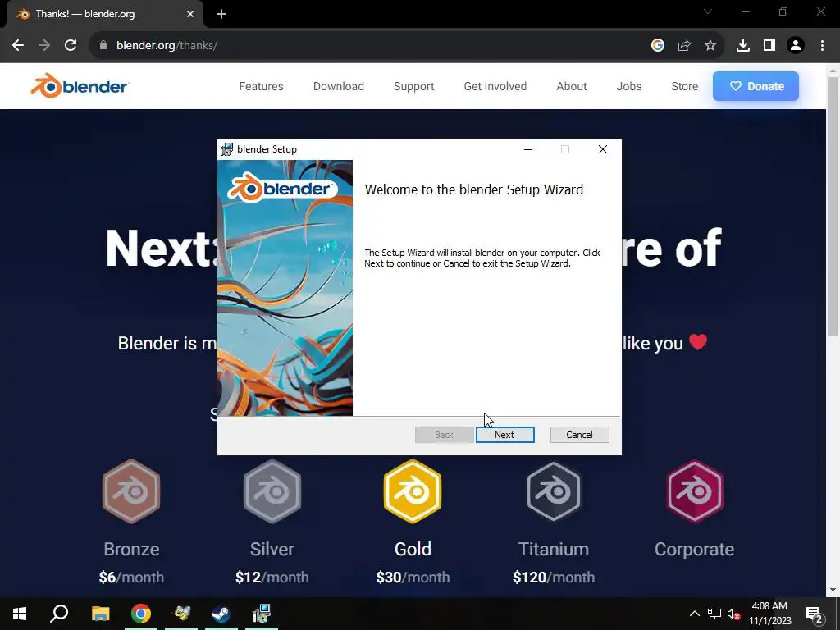This screenshot has height=630, width=840.
Task: Open the Download menu item
Action: pyautogui.click(x=339, y=86)
